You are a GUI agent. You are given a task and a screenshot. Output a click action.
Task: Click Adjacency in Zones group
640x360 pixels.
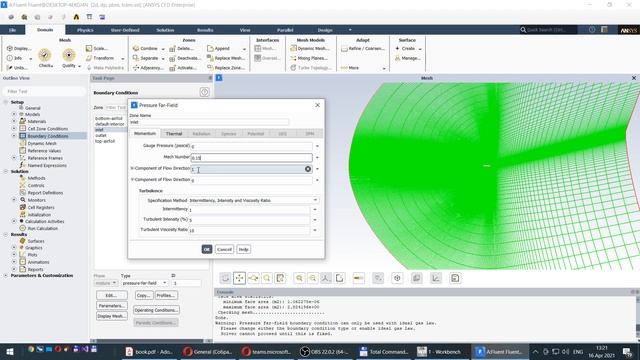pyautogui.click(x=148, y=68)
